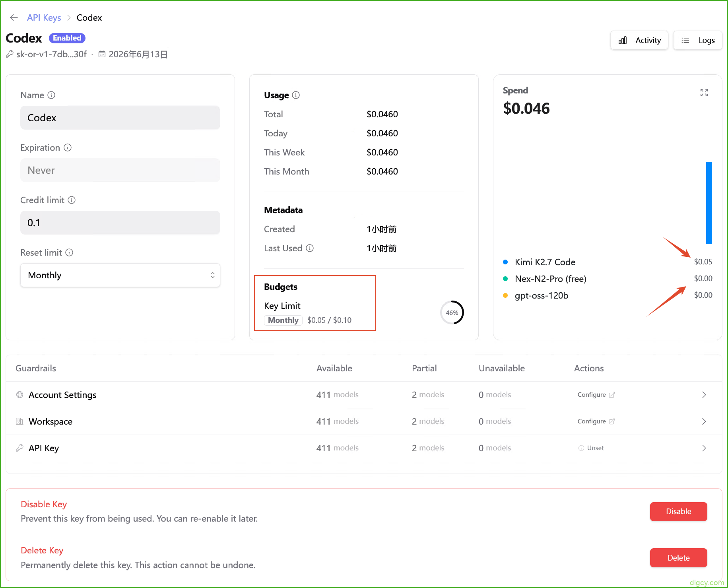Click the key icon in the API Key guardrail row
This screenshot has height=588, width=728.
(19, 448)
